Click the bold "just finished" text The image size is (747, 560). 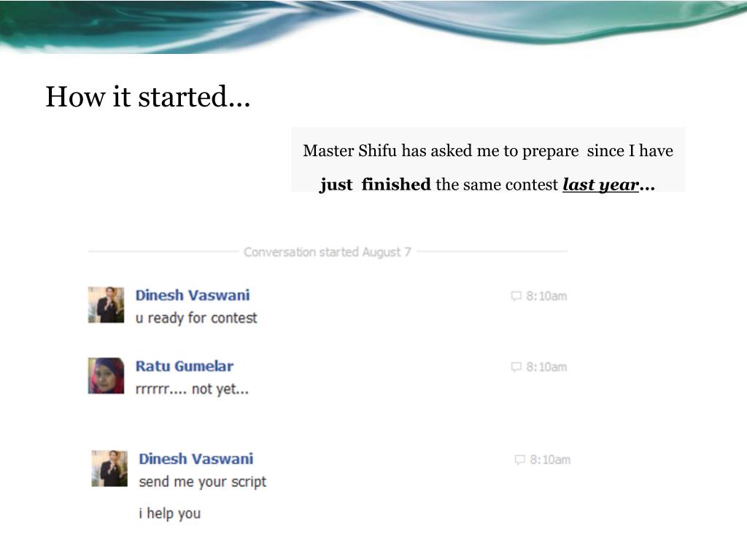(x=376, y=184)
